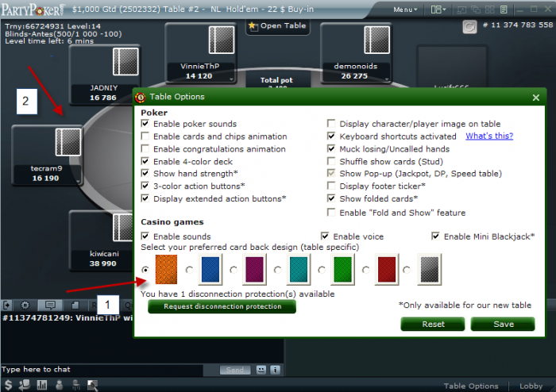Click JADNIY's face-down cards

click(125, 62)
